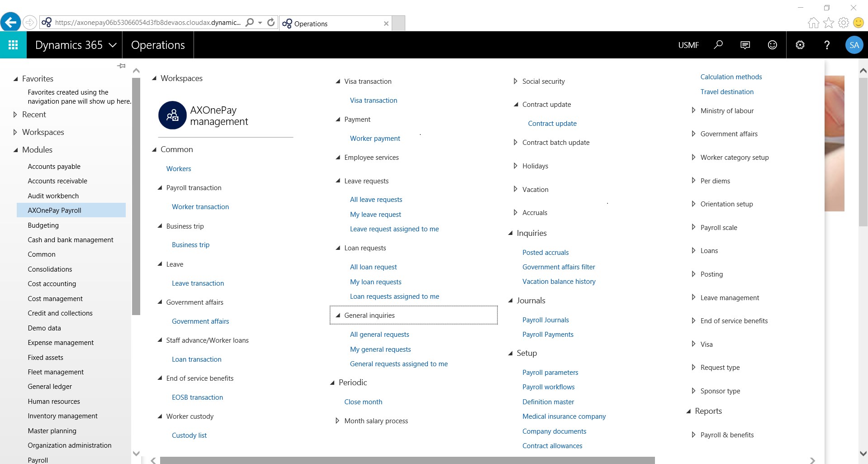Click the browser forward arrow button

29,22
